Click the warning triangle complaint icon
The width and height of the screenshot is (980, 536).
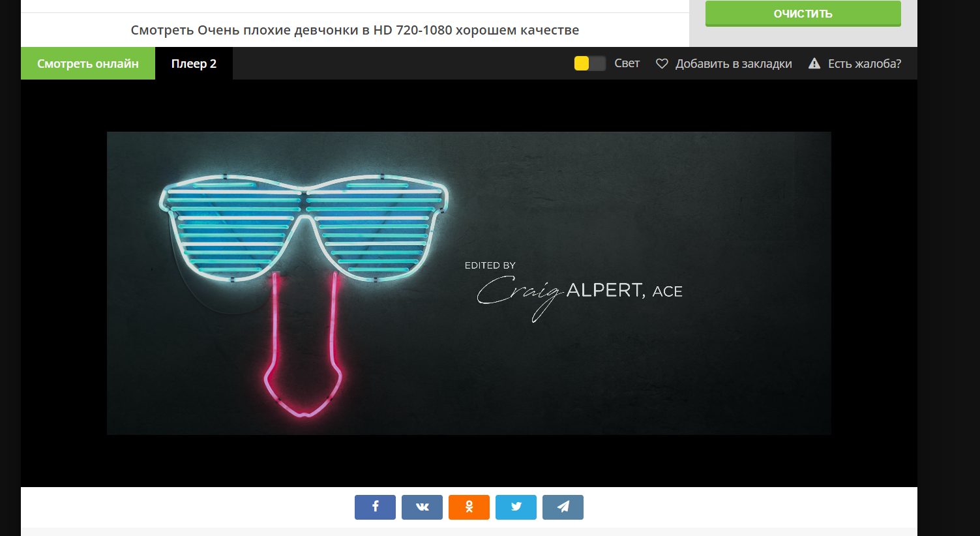[814, 63]
